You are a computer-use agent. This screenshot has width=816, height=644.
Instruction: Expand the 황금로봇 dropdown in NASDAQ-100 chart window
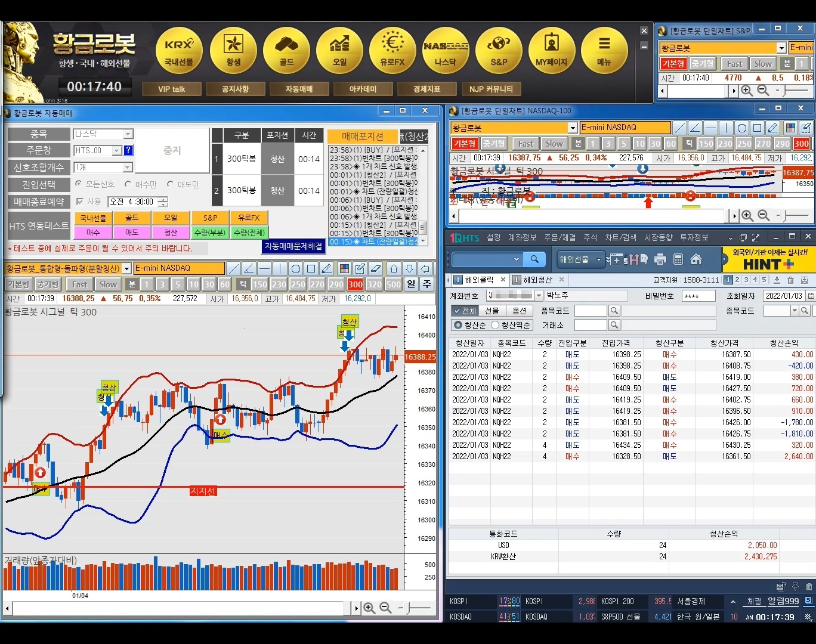pyautogui.click(x=573, y=128)
